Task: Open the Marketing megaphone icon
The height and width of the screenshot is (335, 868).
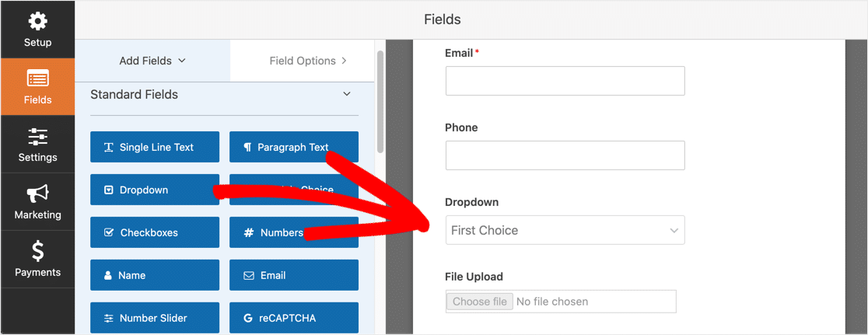Action: point(37,194)
